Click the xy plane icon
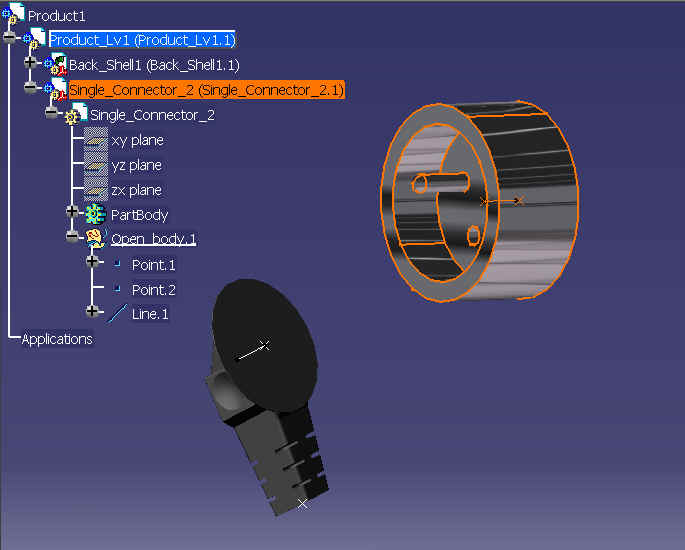The image size is (685, 550). click(95, 140)
